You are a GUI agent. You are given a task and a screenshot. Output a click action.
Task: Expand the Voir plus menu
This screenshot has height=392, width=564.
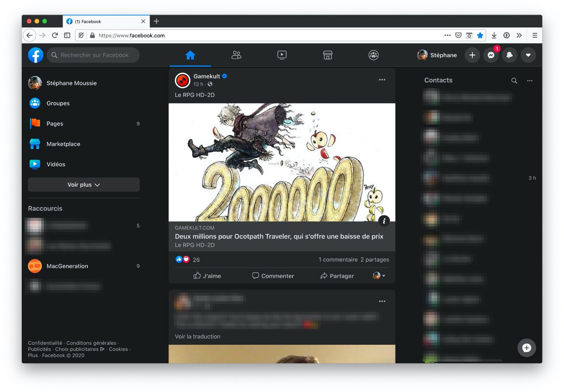(84, 185)
